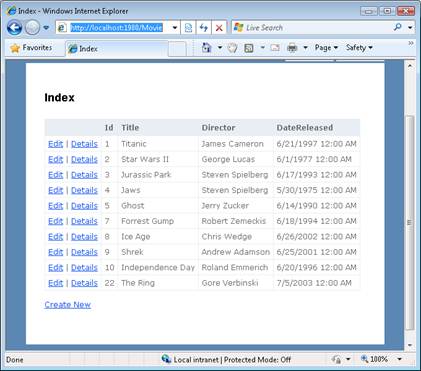Click the URL address field
The image size is (421, 371).
(117, 28)
